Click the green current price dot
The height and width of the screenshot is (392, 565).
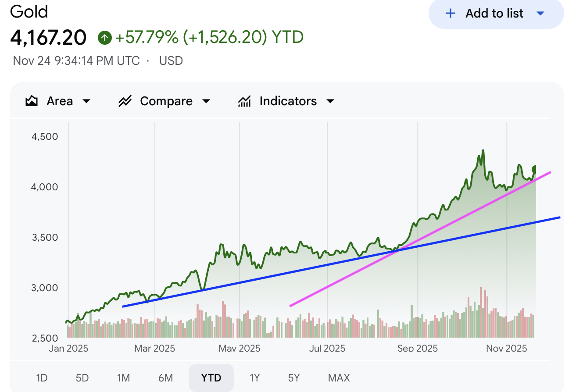coord(535,169)
